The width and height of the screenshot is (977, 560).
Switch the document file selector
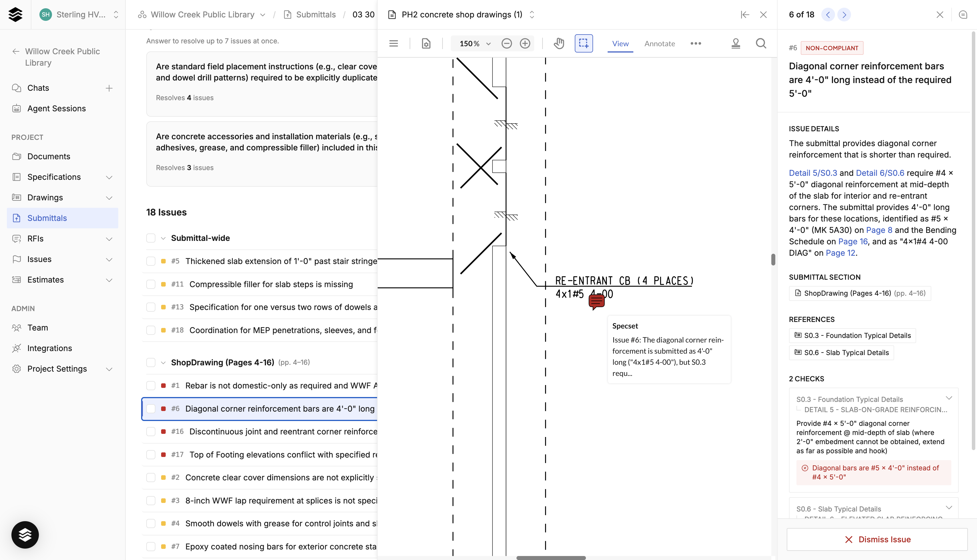click(532, 15)
